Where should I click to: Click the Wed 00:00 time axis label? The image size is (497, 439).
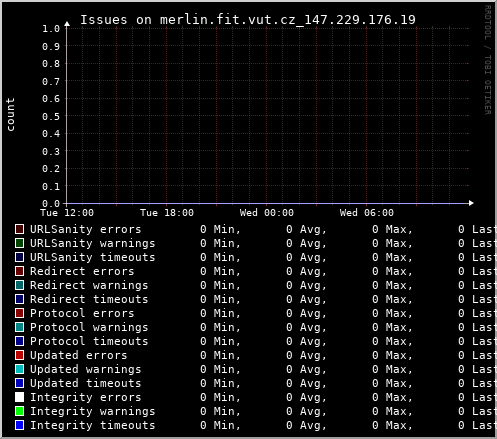[x=267, y=213]
